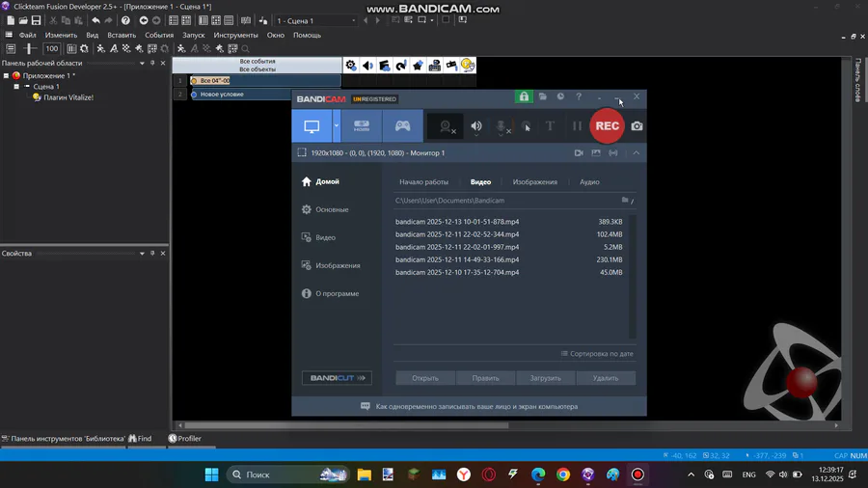868x488 pixels.
Task: Open screen recording mode dropdown arrow
Action: click(x=336, y=126)
